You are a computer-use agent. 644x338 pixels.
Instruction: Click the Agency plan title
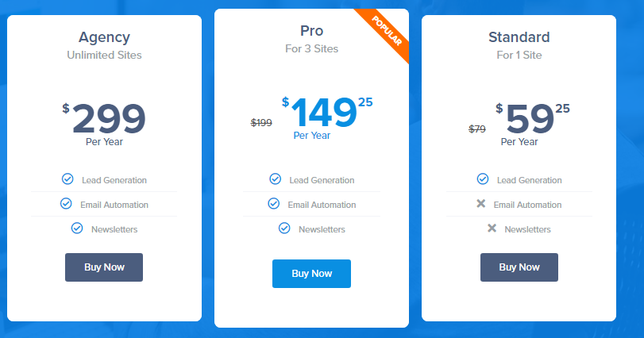[x=104, y=36]
